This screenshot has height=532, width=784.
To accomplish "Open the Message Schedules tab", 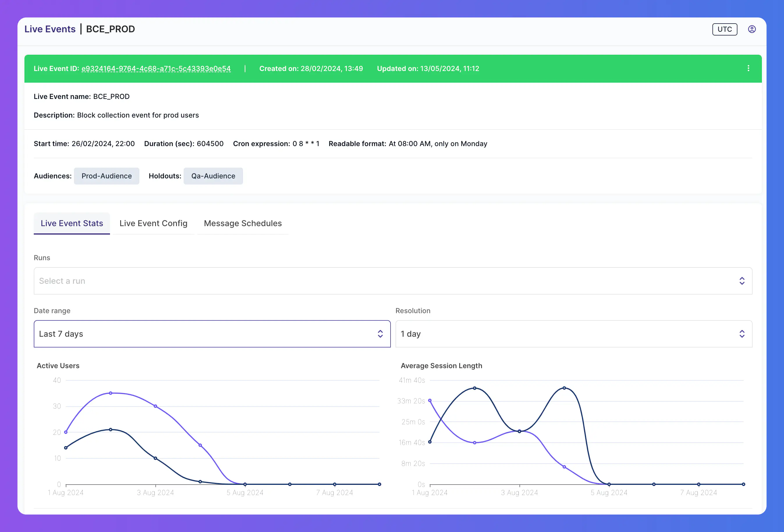I will [243, 223].
